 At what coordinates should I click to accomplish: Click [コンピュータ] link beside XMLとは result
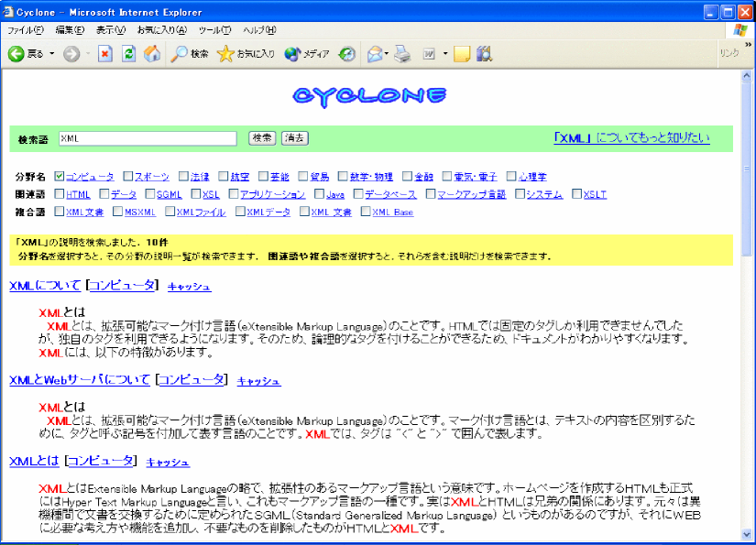click(x=100, y=461)
